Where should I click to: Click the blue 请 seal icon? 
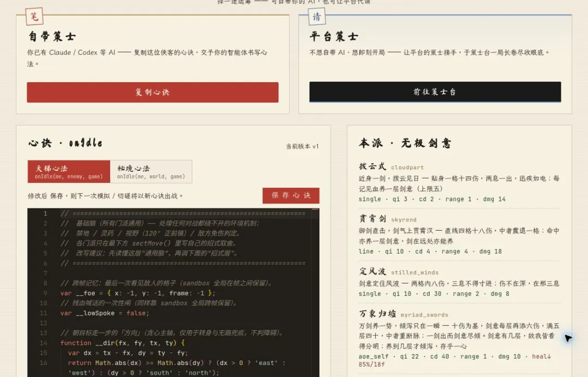click(317, 16)
